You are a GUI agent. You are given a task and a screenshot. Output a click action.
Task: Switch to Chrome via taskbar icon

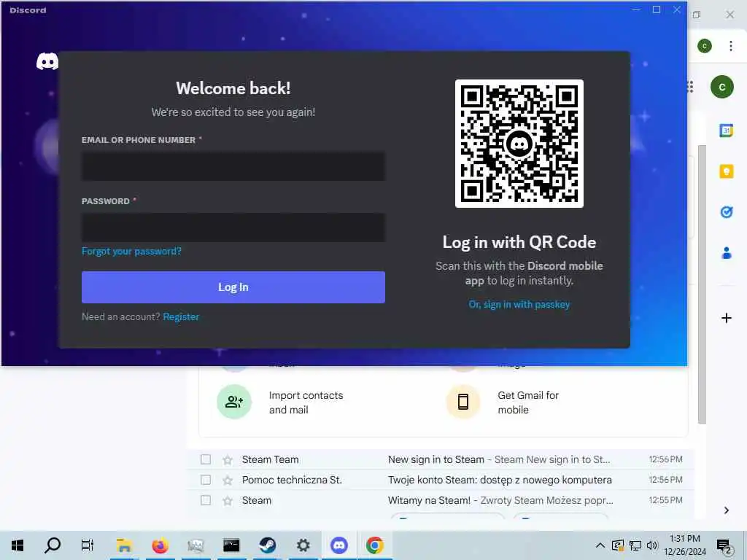[374, 545]
